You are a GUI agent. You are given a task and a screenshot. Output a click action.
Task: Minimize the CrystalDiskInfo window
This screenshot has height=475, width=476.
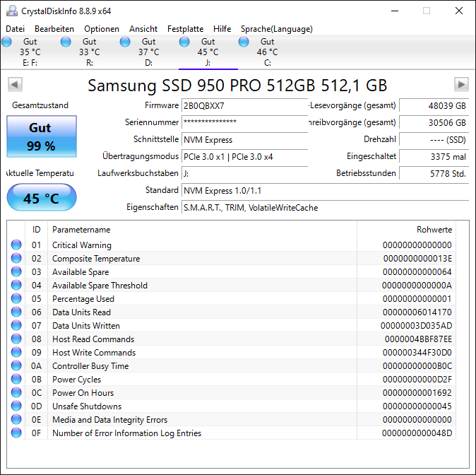(x=395, y=11)
